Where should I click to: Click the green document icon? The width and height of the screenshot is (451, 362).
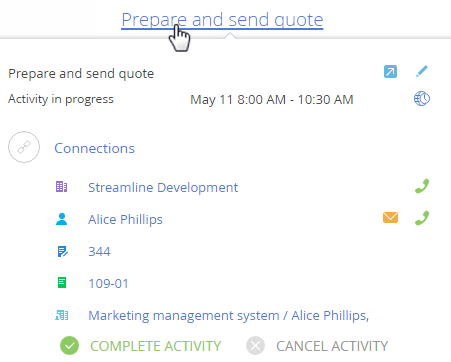tap(62, 283)
